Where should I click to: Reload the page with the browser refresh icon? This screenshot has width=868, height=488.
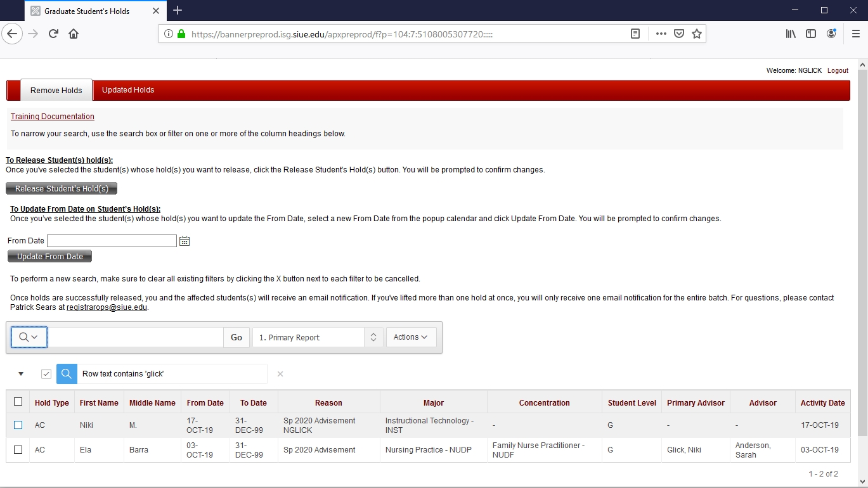53,34
